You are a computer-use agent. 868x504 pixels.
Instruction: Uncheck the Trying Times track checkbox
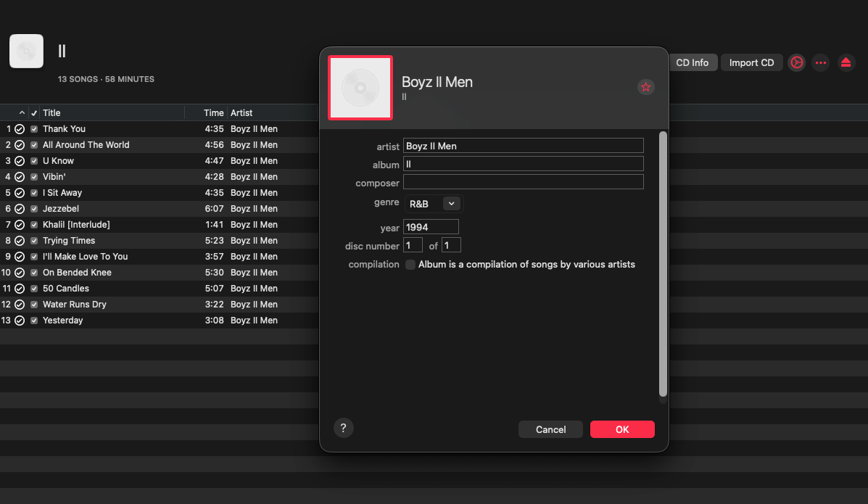(34, 241)
